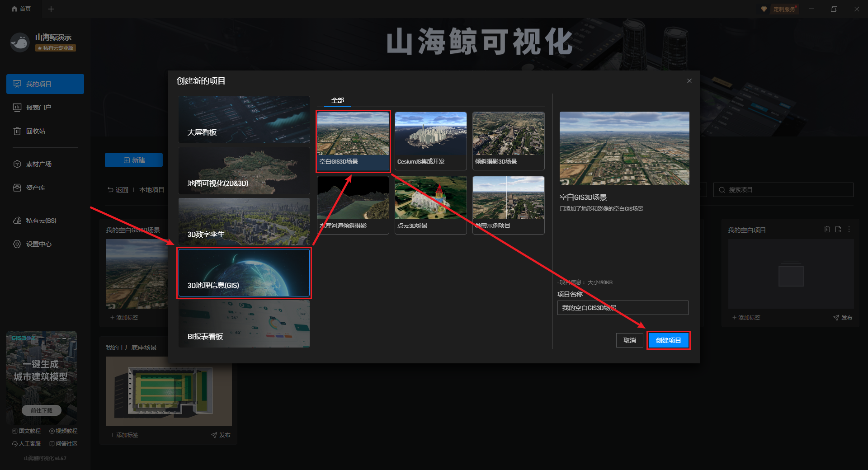This screenshot has width=868, height=470.
Task: Click the 取消 button
Action: (629, 340)
